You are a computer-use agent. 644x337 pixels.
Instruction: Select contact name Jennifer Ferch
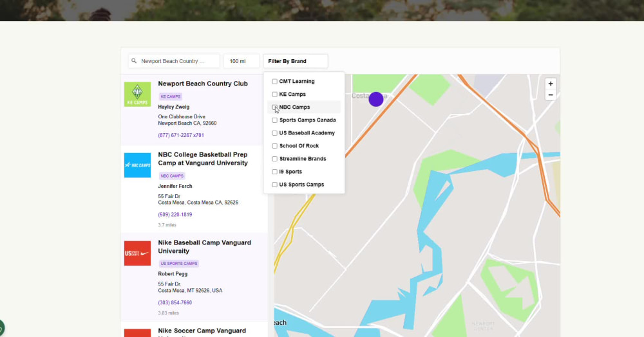point(175,186)
